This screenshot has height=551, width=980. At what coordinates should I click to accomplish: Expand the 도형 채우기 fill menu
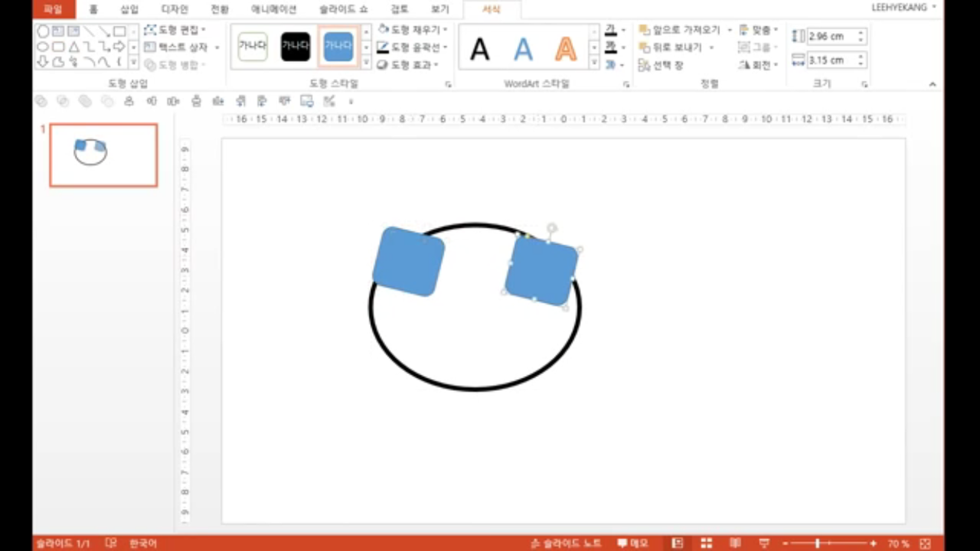click(x=413, y=30)
